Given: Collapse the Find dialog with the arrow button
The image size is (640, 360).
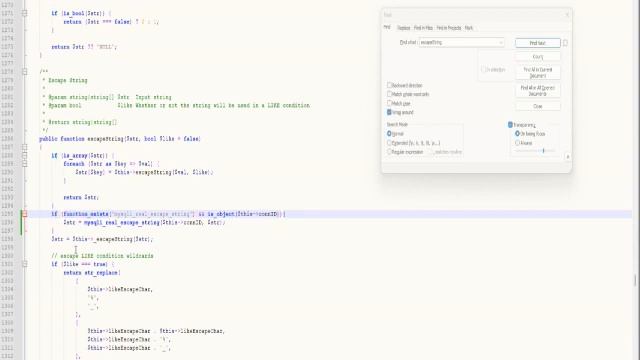Looking at the screenshot, I should (567, 156).
